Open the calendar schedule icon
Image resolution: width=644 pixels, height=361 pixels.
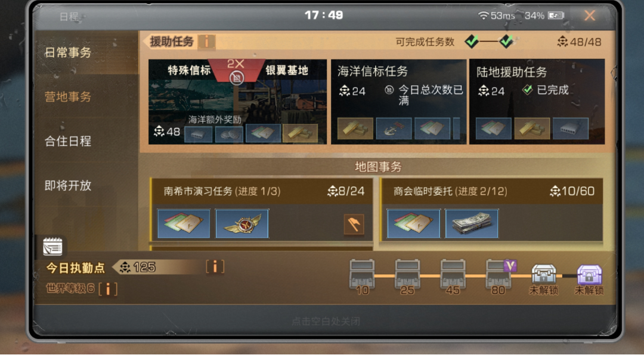52,247
